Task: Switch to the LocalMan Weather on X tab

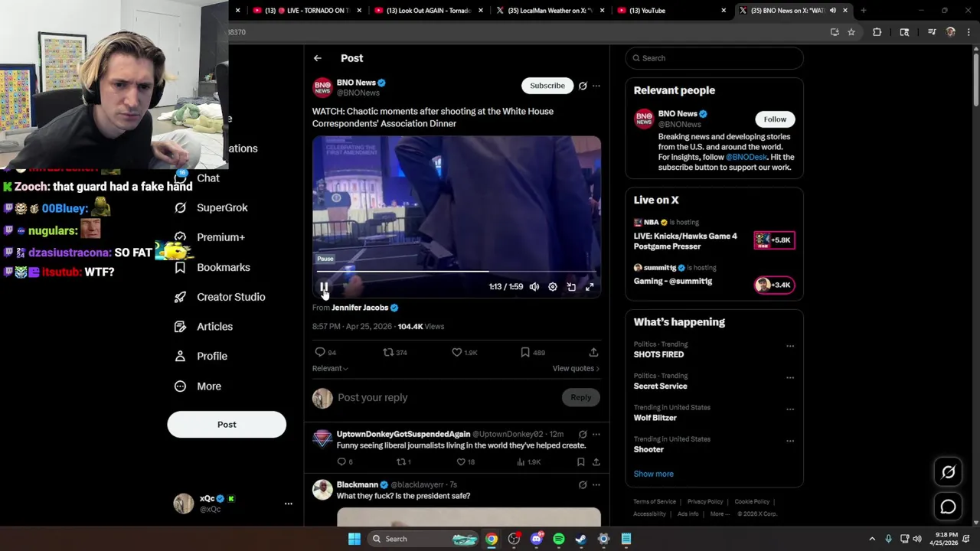Action: 550,11
